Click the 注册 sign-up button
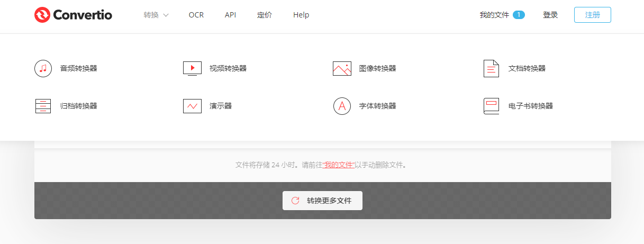 coord(592,15)
